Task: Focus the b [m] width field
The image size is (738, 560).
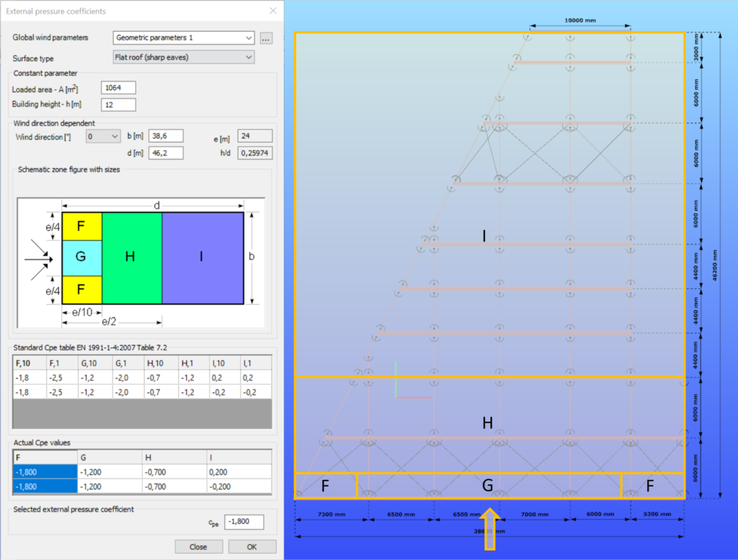Action: 166,136
